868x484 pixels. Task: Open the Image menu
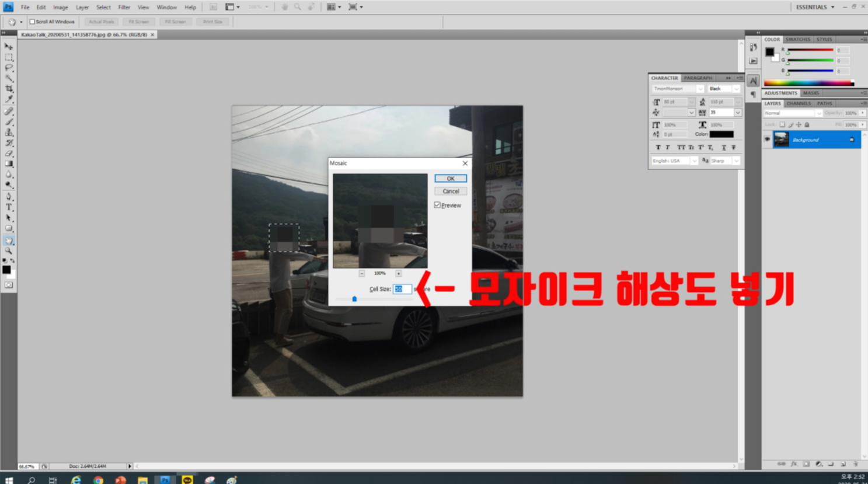pos(61,8)
